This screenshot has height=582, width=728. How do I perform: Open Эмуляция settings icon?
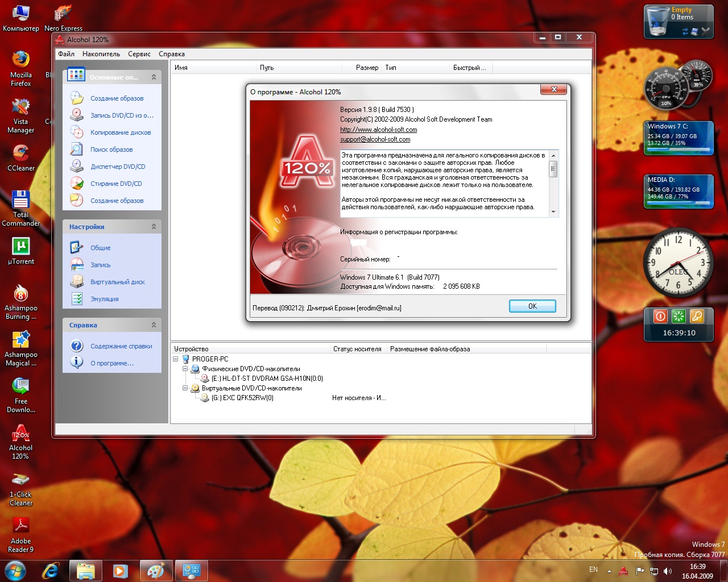[77, 298]
